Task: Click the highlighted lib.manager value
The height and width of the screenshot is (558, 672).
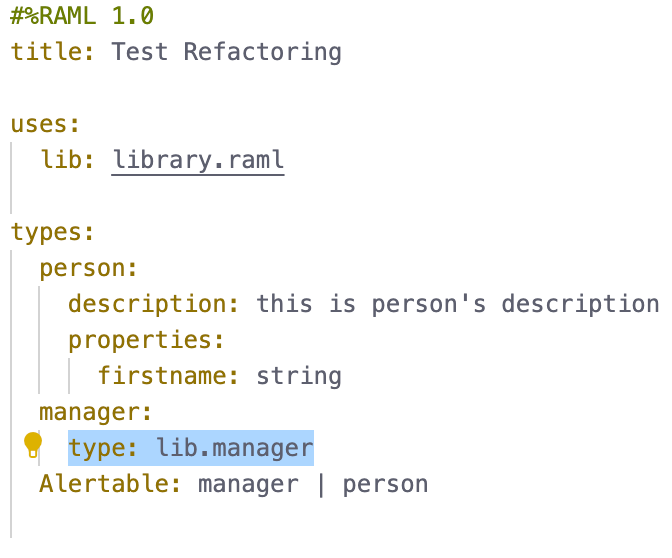Action: click(235, 448)
